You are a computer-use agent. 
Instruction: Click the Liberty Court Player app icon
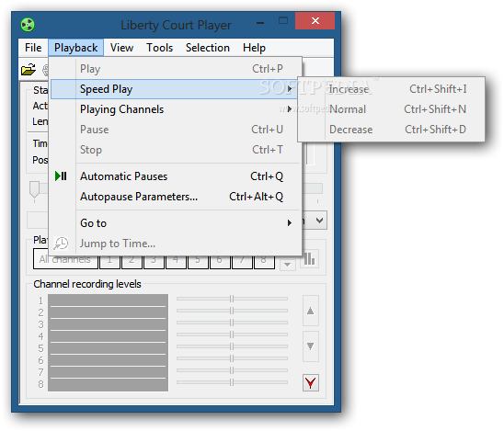[28, 25]
